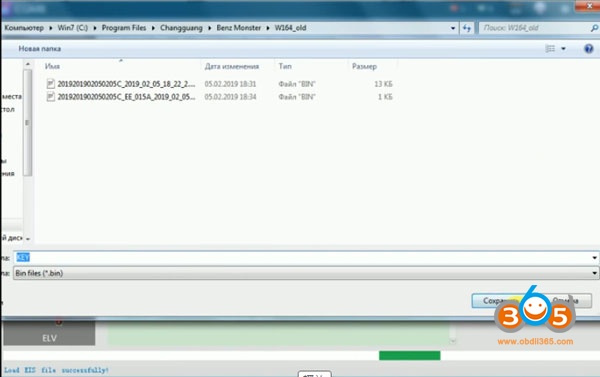Open the help icon in dialog
600x377 pixels.
point(589,49)
